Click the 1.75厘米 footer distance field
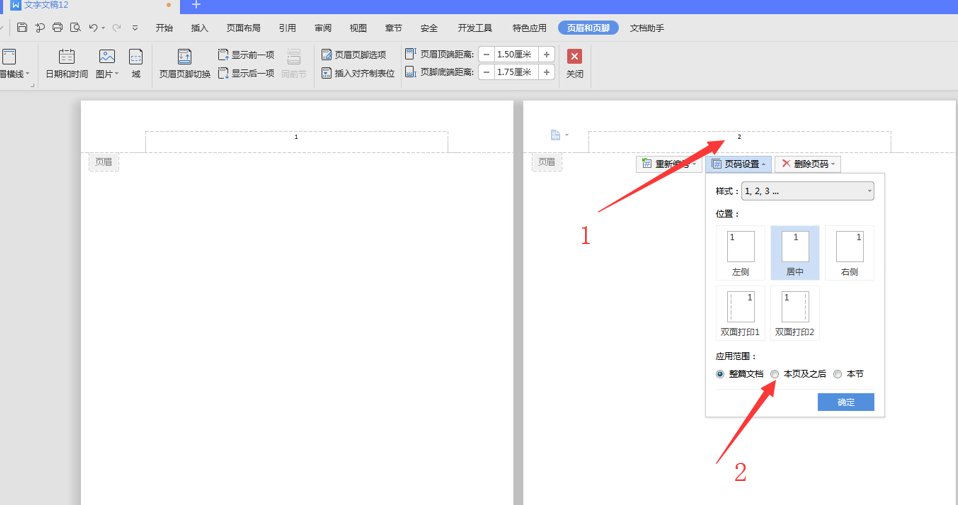 coord(516,72)
